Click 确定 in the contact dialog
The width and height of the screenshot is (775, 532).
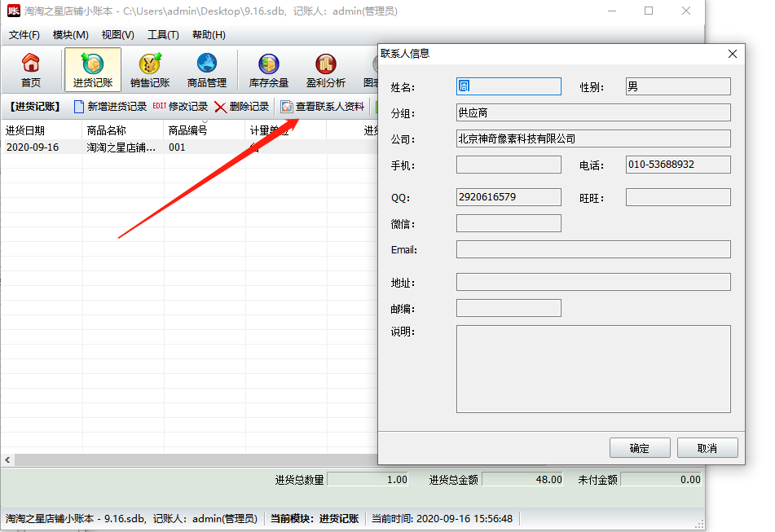(x=640, y=448)
